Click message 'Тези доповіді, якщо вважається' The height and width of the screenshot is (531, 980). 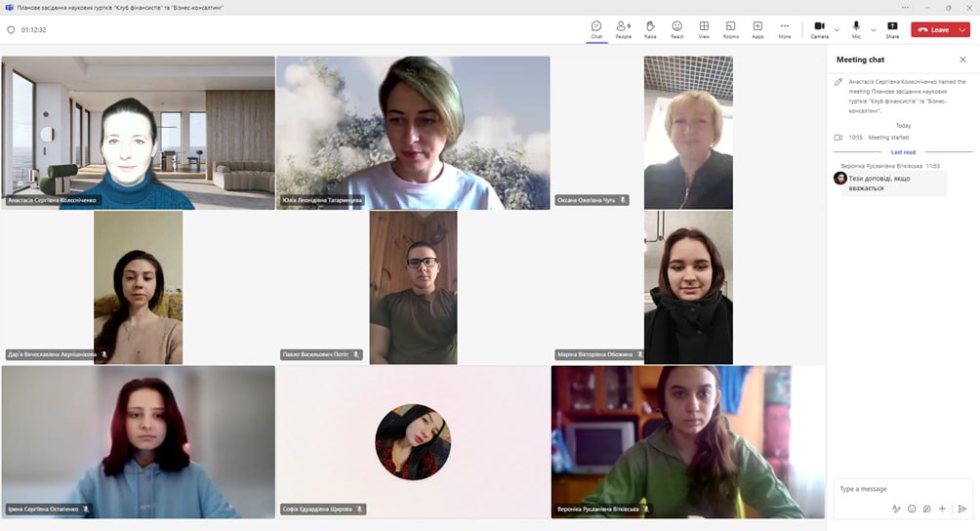[x=894, y=184]
